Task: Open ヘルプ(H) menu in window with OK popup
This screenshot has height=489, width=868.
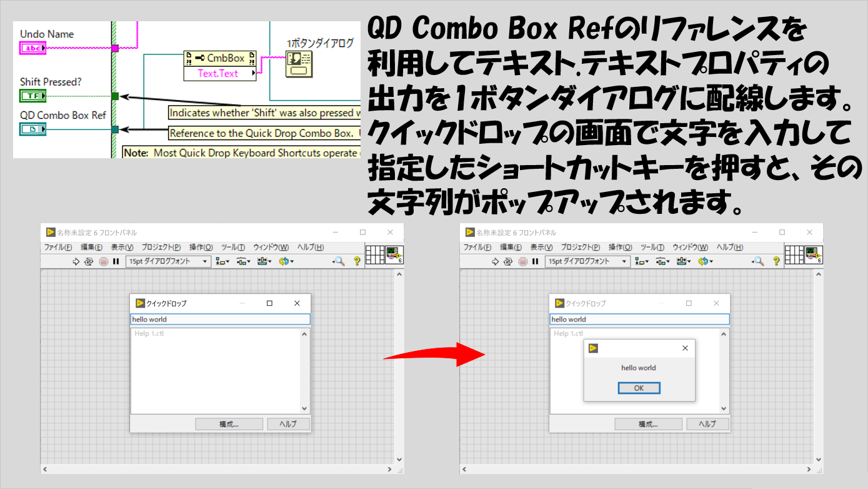Action: pos(730,248)
